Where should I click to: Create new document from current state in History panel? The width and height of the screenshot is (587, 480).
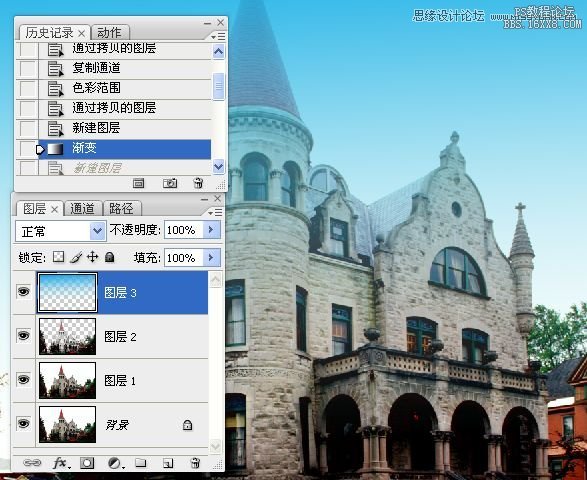point(139,183)
